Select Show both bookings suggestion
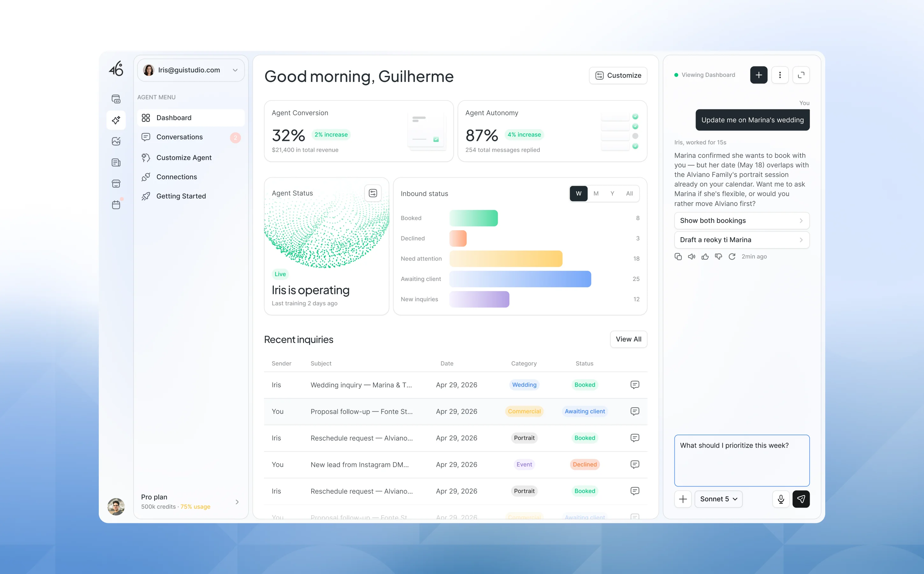The width and height of the screenshot is (924, 574). click(741, 221)
